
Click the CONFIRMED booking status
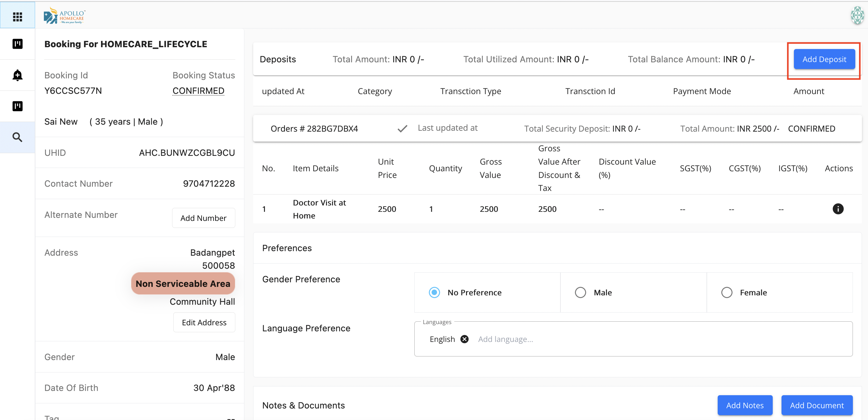pos(198,91)
